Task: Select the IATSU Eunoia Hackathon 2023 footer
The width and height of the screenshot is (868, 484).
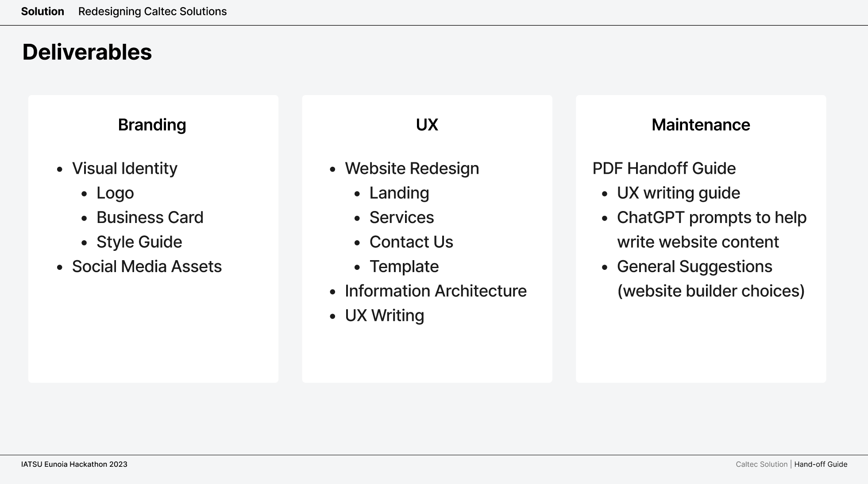Action: click(74, 465)
